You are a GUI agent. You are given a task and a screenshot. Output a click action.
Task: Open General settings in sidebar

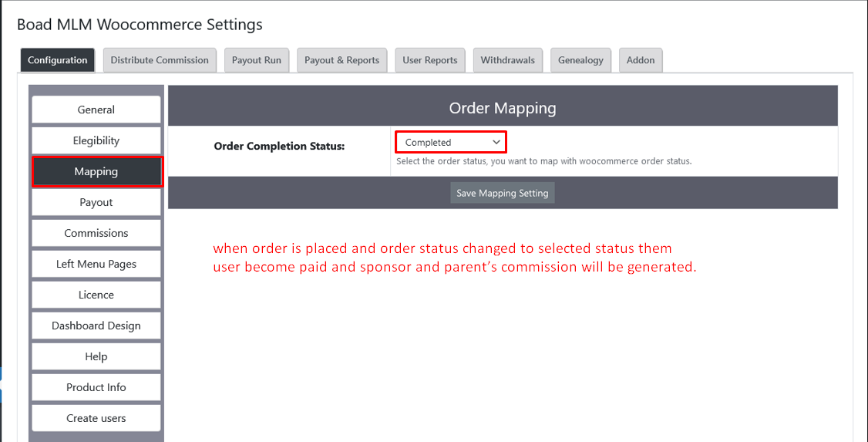pos(96,110)
